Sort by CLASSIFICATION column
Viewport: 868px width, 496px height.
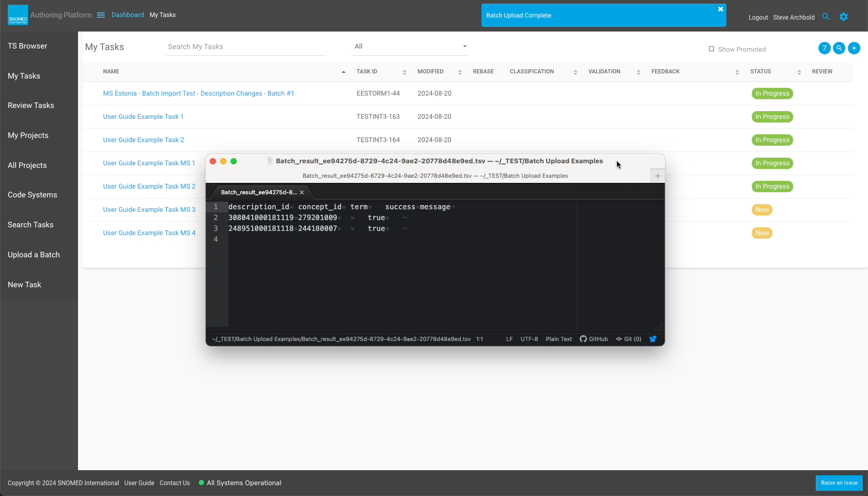576,72
